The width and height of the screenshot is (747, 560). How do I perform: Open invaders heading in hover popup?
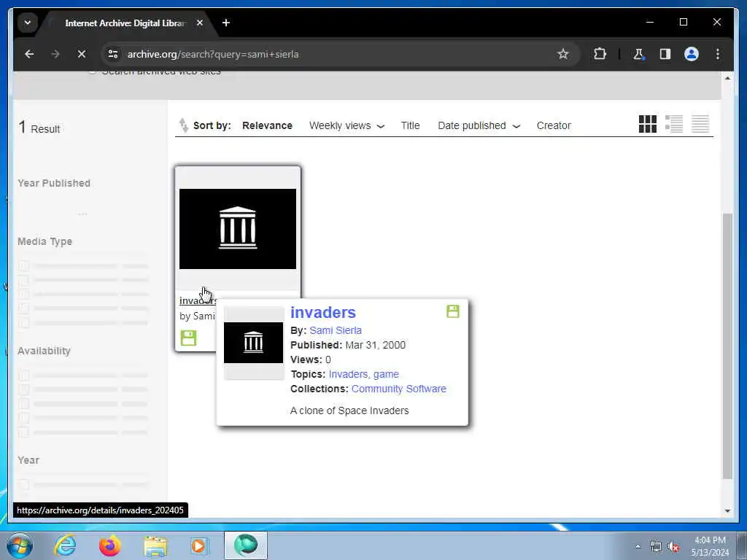tap(323, 312)
